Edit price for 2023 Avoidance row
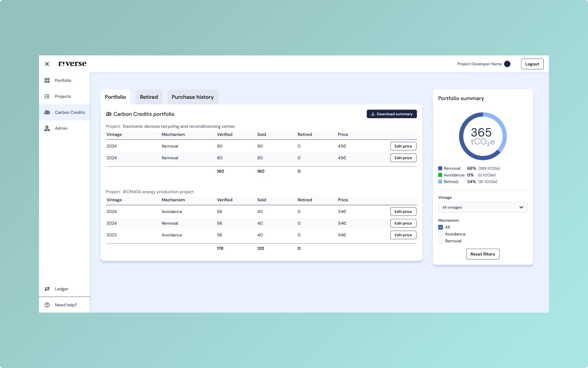Image resolution: width=588 pixels, height=368 pixels. tap(403, 235)
